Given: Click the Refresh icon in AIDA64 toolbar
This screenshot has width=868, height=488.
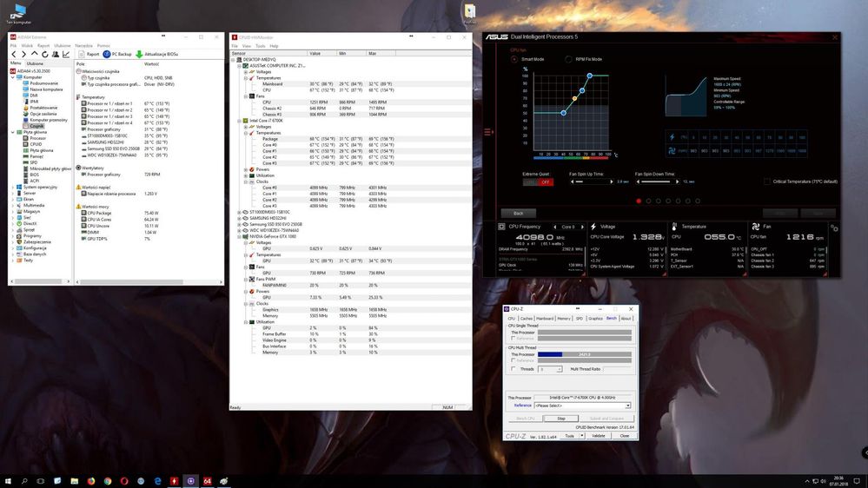Looking at the screenshot, I should 45,54.
